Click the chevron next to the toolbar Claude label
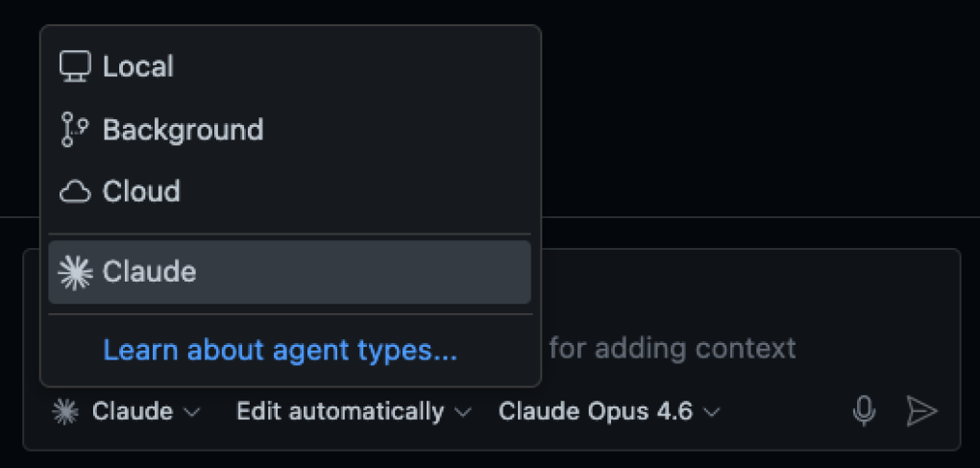980x468 pixels. click(x=192, y=413)
